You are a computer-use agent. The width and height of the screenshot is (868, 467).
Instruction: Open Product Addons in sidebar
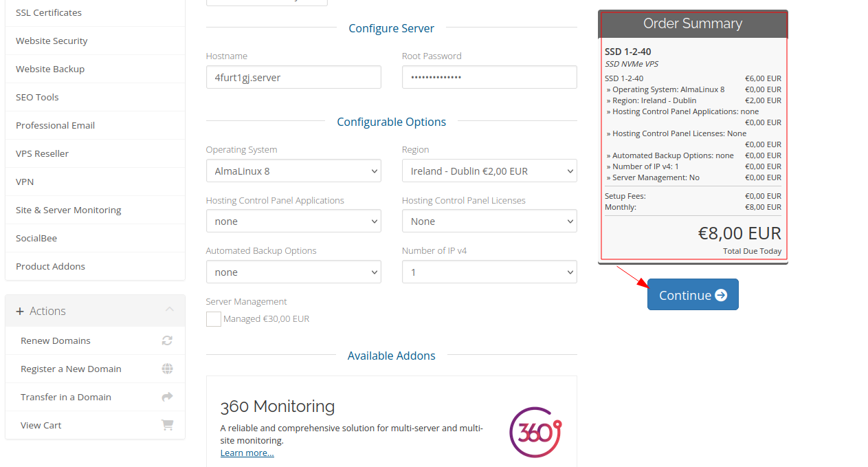[x=95, y=266]
